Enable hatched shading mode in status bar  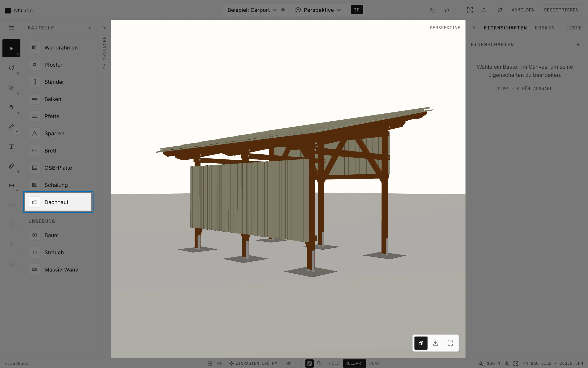[x=309, y=363]
